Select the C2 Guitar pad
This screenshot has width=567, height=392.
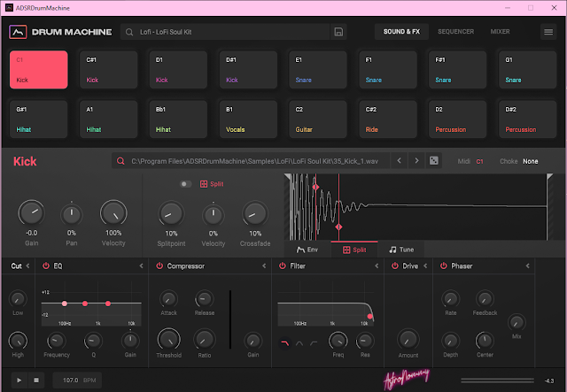(318, 119)
